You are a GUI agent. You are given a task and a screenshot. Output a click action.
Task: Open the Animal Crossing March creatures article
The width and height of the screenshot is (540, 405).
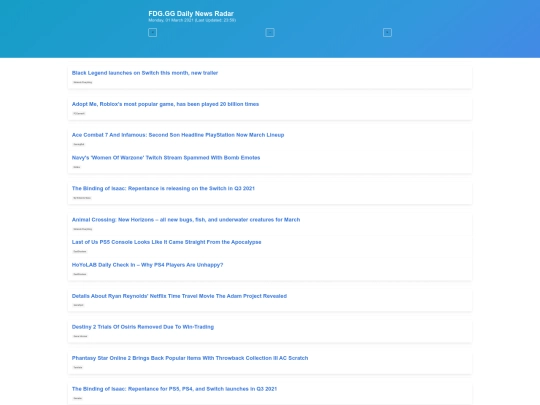pos(186,219)
